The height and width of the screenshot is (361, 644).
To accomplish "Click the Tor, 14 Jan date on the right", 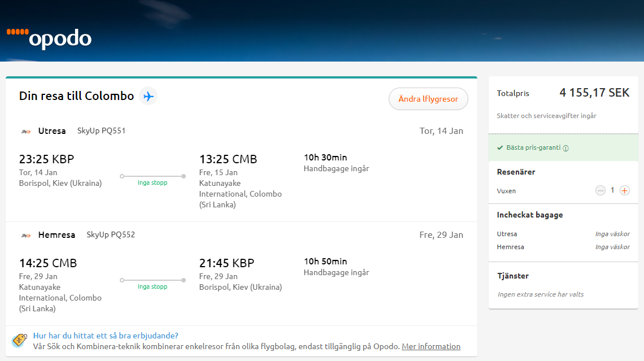I will (x=441, y=131).
